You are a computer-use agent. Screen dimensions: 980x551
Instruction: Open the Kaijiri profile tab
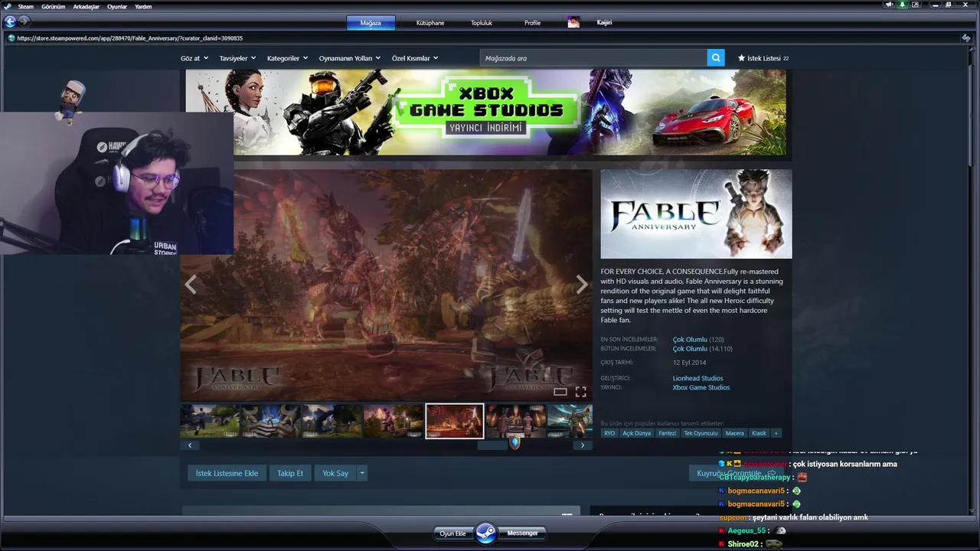coord(604,23)
